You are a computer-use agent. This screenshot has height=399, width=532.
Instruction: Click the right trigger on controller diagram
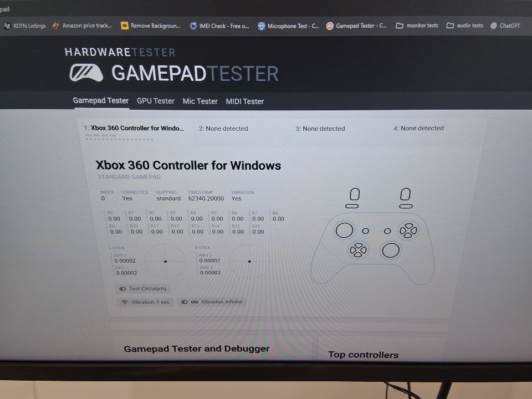[x=406, y=195]
